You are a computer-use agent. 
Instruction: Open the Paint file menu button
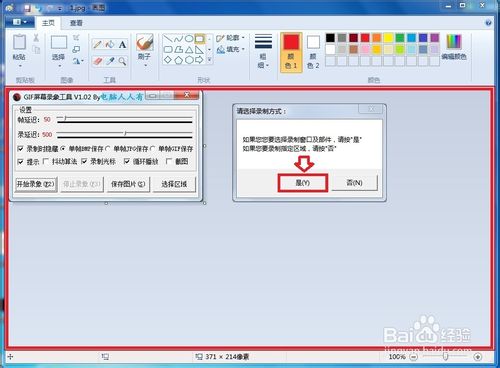(x=20, y=22)
